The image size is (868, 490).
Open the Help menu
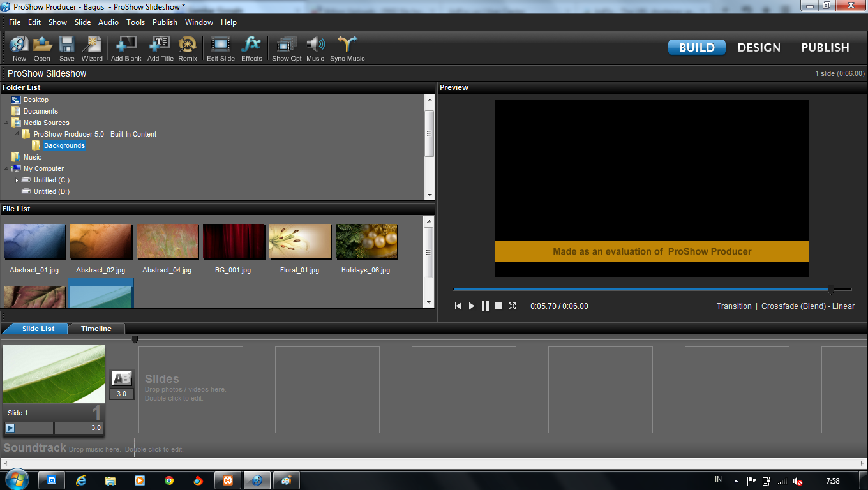228,22
